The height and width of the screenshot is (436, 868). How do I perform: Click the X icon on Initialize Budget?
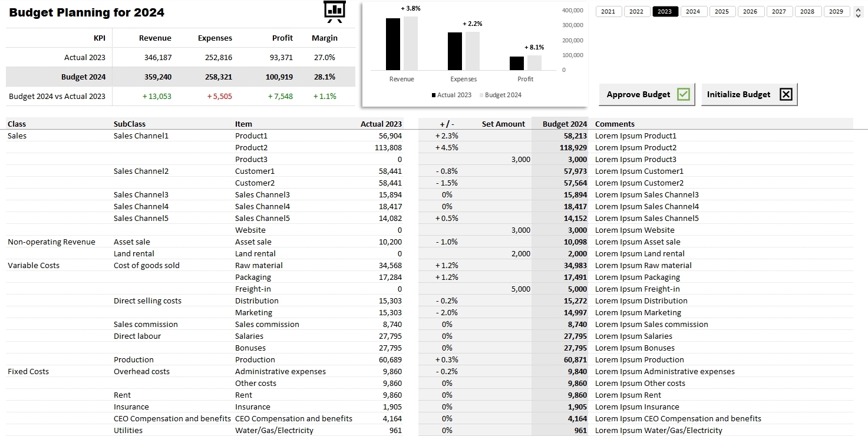786,94
